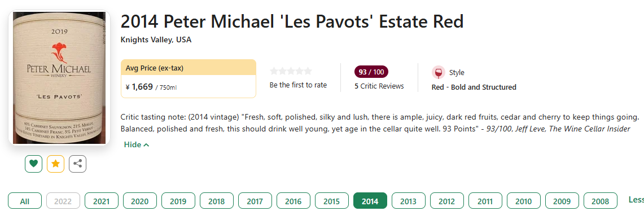Click Red - Bold and Structured style
This screenshot has width=644, height=211.
[x=474, y=87]
